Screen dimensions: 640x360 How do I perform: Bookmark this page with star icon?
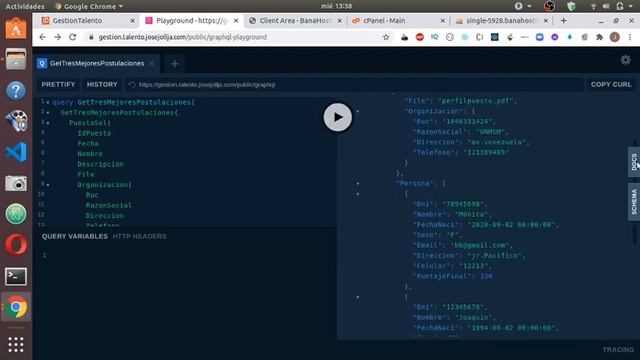pyautogui.click(x=386, y=37)
